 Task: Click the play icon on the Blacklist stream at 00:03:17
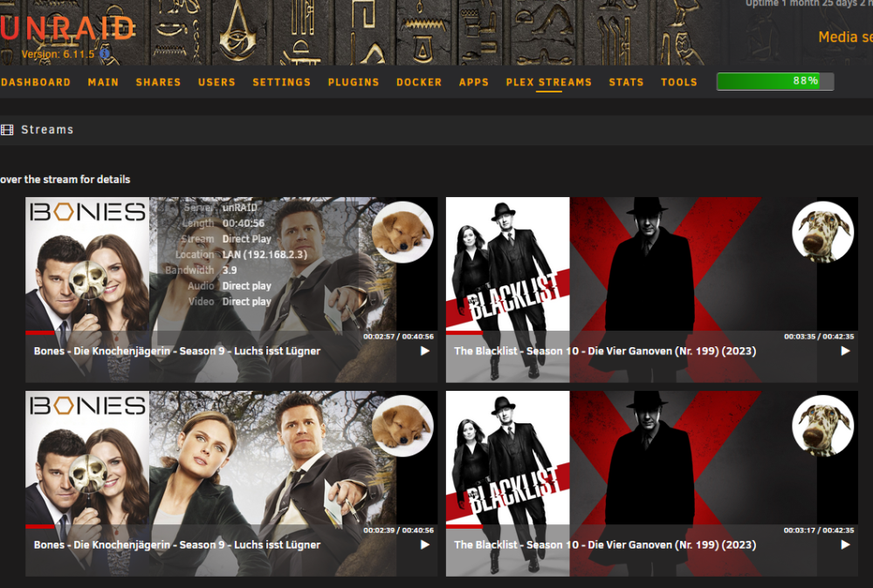(845, 544)
